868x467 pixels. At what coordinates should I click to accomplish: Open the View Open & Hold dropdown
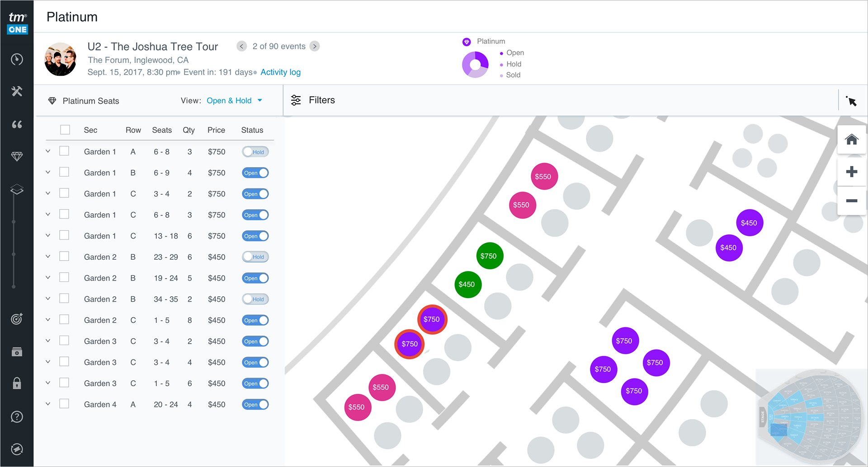tap(234, 101)
